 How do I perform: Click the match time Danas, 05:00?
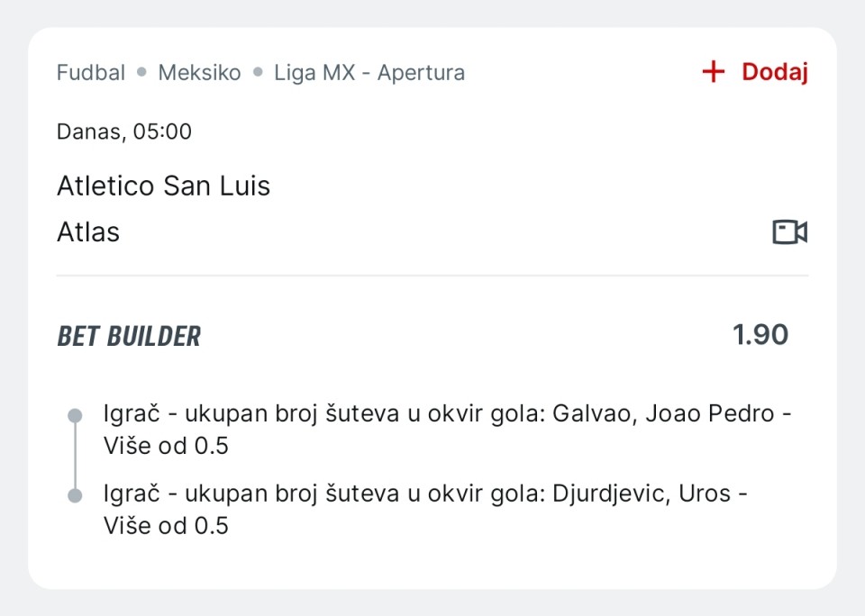coord(124,131)
